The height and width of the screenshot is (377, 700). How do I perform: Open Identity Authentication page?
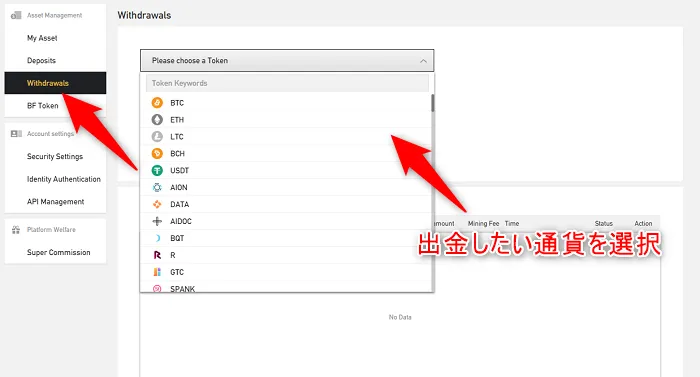(x=63, y=179)
